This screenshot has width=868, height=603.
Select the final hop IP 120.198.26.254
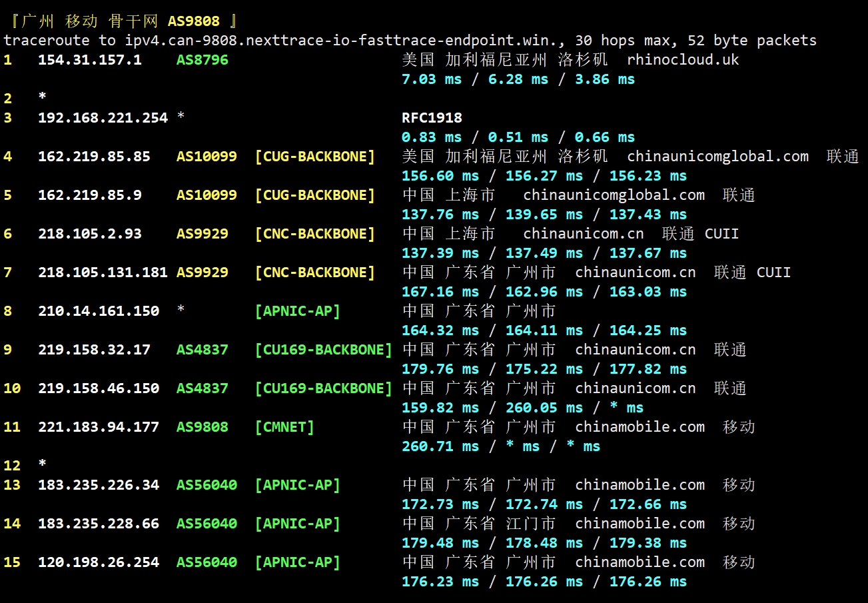click(98, 562)
